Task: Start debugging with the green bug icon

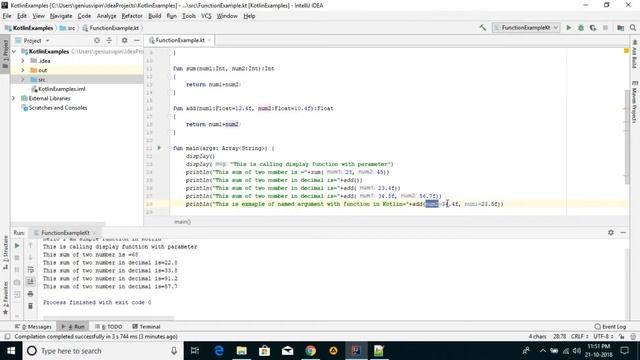Action: pos(581,28)
